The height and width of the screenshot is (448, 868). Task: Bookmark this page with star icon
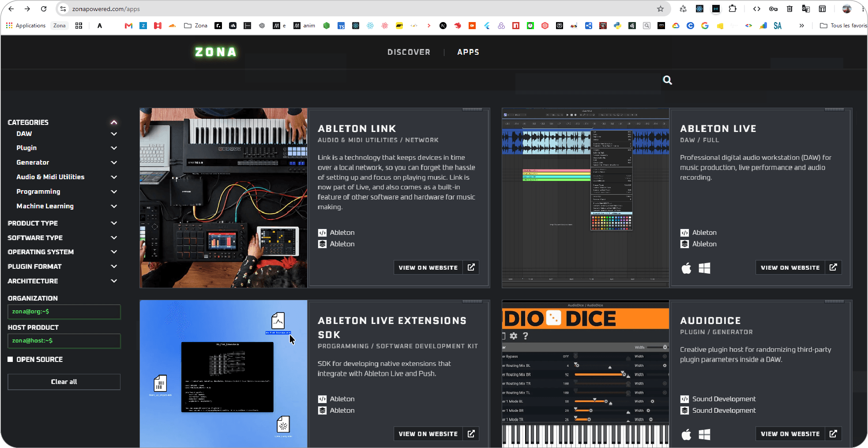pyautogui.click(x=660, y=9)
